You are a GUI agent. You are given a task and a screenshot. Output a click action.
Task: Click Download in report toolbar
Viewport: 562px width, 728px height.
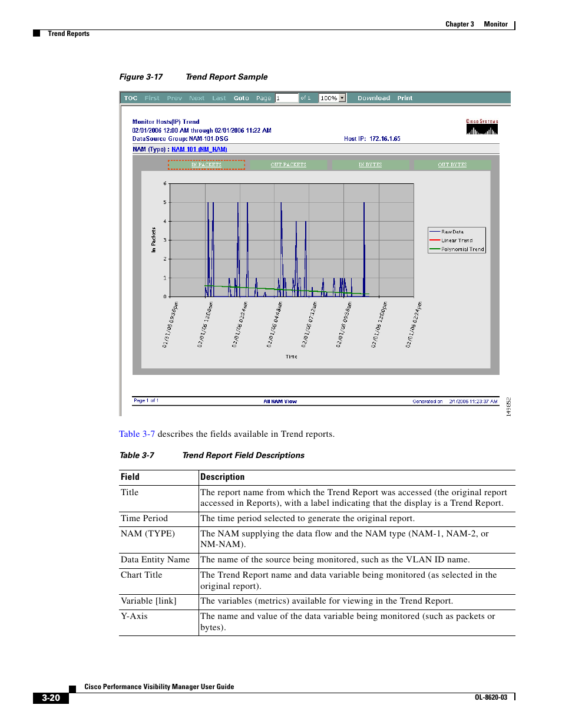(373, 98)
